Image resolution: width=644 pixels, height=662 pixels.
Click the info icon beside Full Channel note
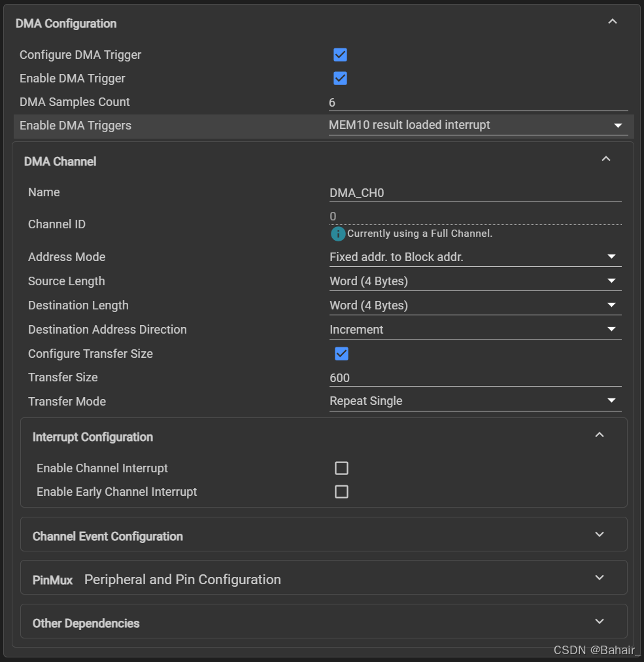pos(338,234)
